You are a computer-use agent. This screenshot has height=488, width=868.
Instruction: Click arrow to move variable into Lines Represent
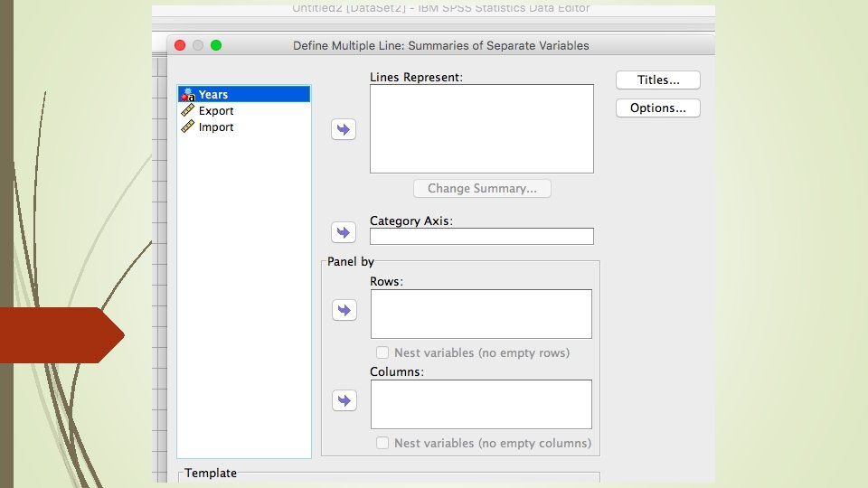(x=344, y=129)
